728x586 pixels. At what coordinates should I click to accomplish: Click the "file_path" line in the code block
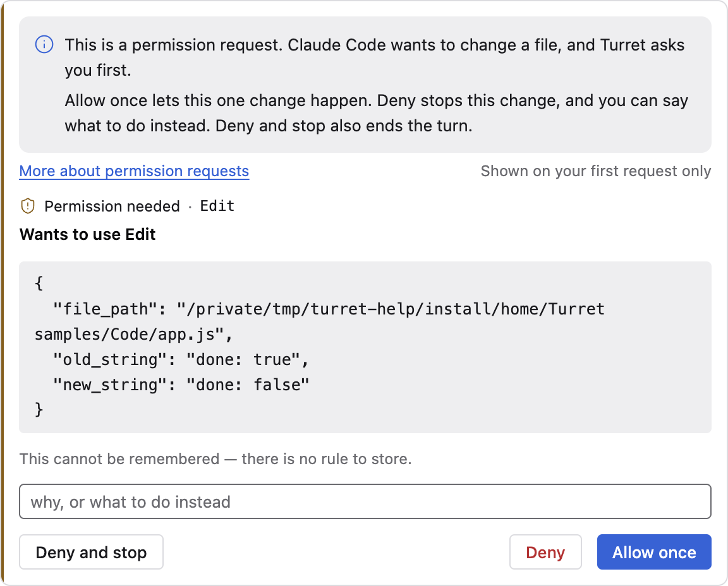(319, 321)
